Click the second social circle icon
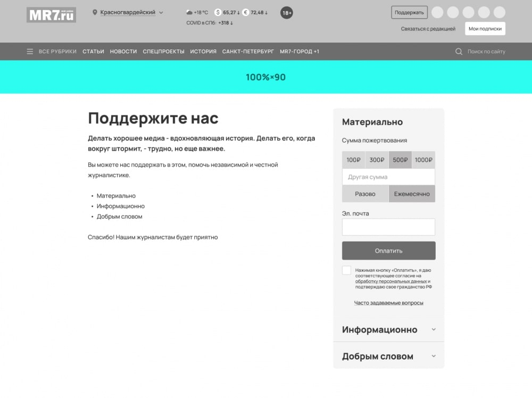The height and width of the screenshot is (398, 532). (453, 12)
